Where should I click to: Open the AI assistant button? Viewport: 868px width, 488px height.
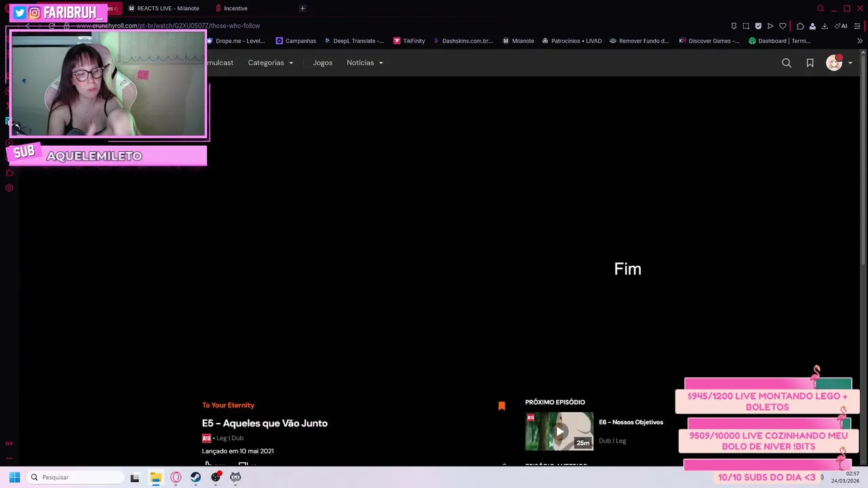click(x=842, y=26)
